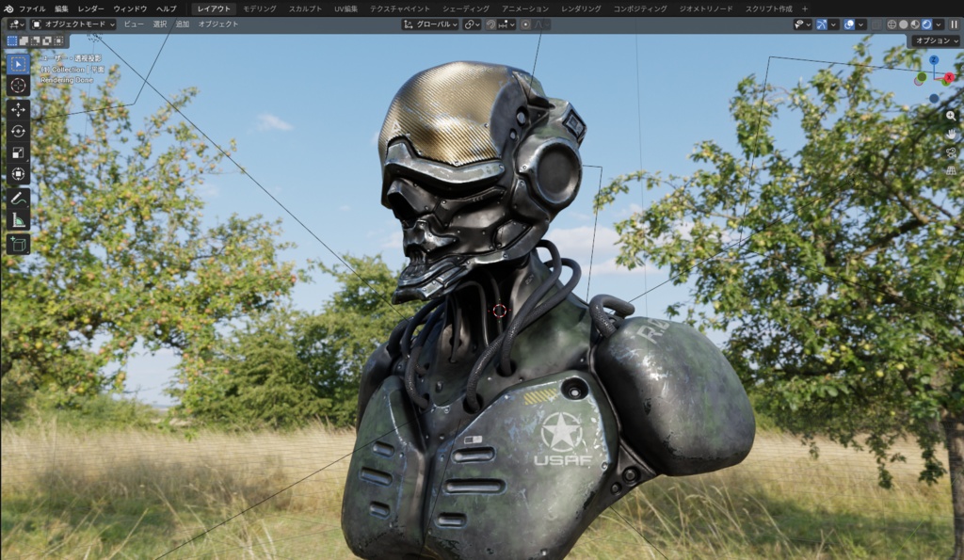
Task: Set selection mode to new selection
Action: point(11,40)
